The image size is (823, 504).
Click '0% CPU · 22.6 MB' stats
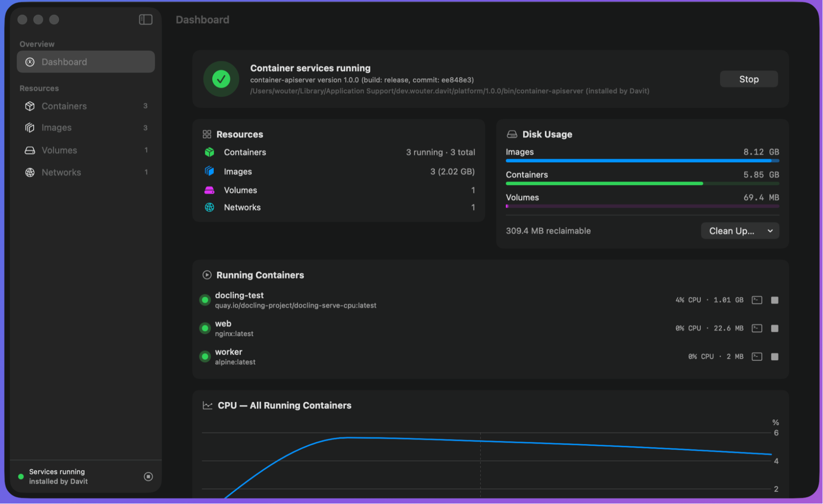point(709,328)
